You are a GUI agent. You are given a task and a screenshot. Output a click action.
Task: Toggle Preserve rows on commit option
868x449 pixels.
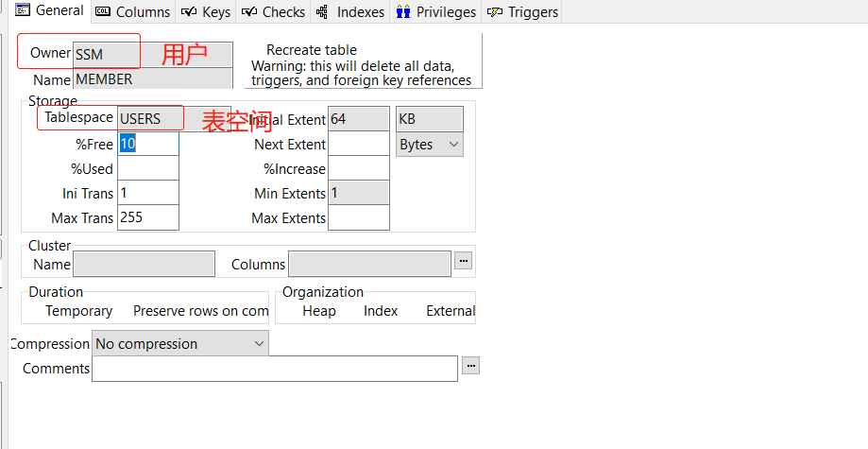[x=200, y=311]
